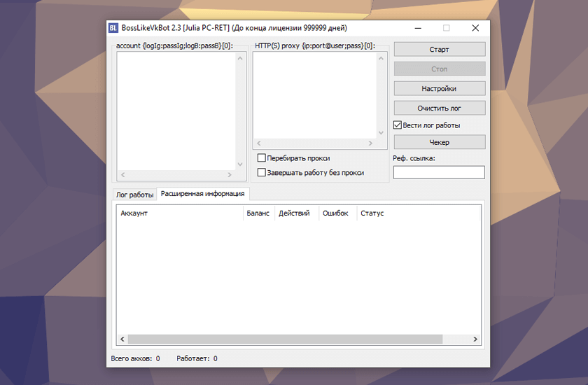Click proxy box scroll right arrow

(370, 143)
